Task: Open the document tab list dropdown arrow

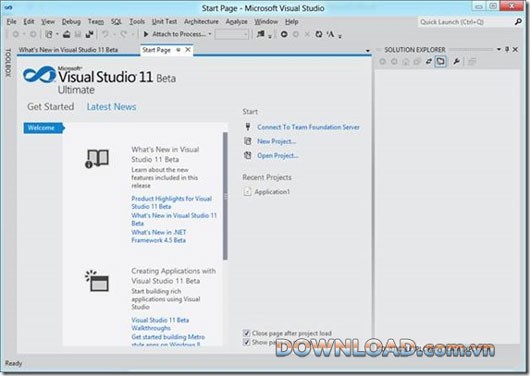Action: coord(368,51)
